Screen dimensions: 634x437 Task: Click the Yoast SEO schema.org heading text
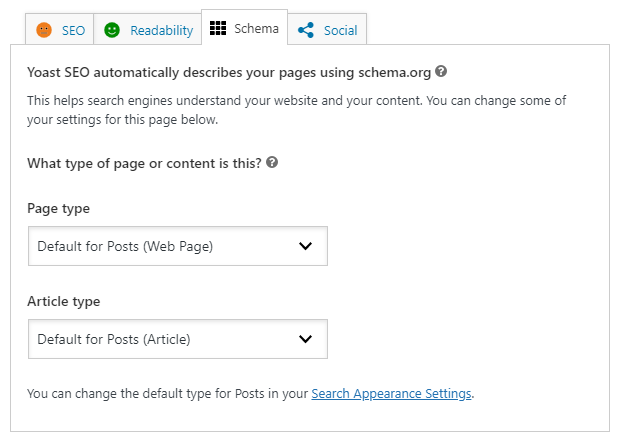229,73
